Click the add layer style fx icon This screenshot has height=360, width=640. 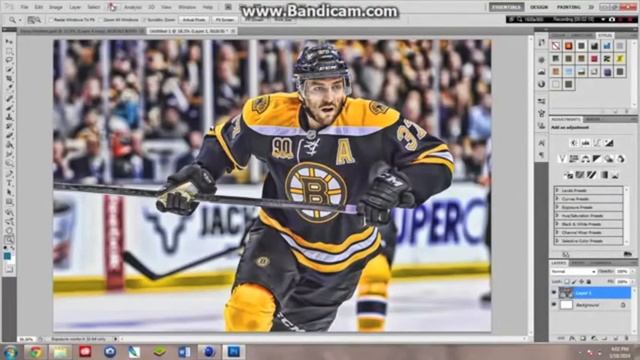[572, 338]
